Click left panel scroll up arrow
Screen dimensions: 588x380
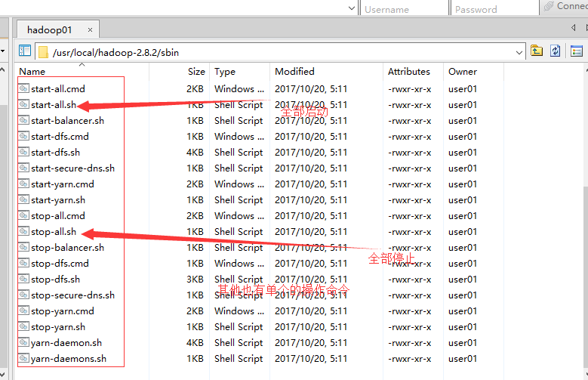(x=2, y=70)
